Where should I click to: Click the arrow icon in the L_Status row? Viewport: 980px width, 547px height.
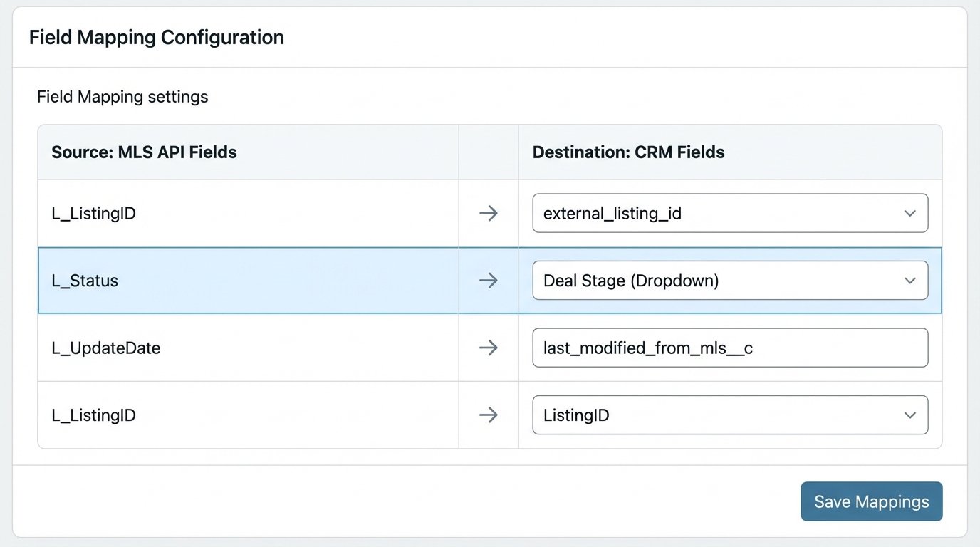pyautogui.click(x=488, y=280)
